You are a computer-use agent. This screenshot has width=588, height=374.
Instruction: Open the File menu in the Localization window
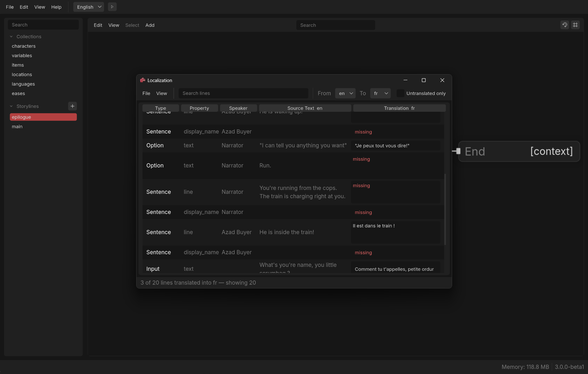click(x=146, y=93)
